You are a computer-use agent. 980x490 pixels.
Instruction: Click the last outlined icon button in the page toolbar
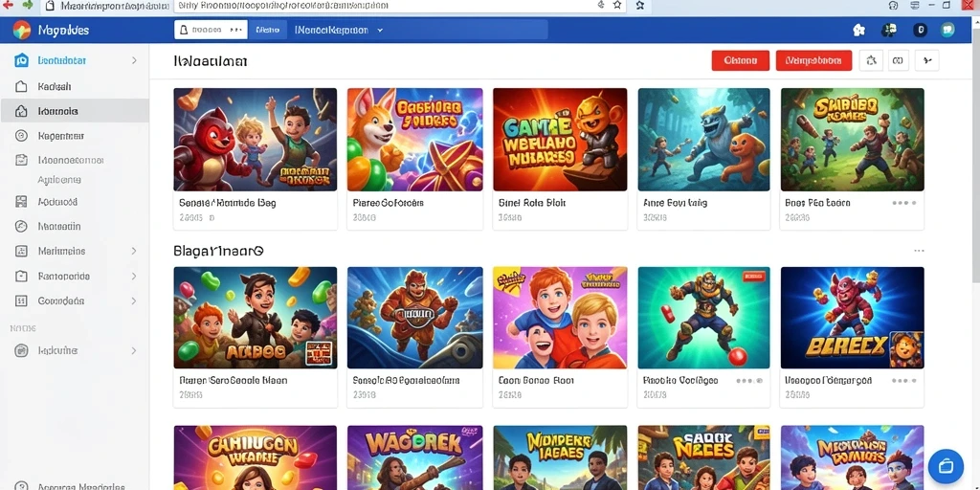(927, 60)
